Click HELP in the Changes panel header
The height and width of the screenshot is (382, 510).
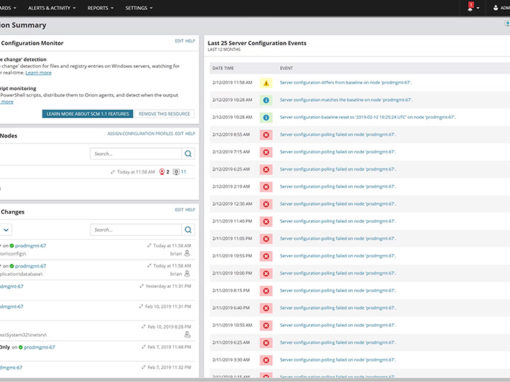tap(190, 210)
